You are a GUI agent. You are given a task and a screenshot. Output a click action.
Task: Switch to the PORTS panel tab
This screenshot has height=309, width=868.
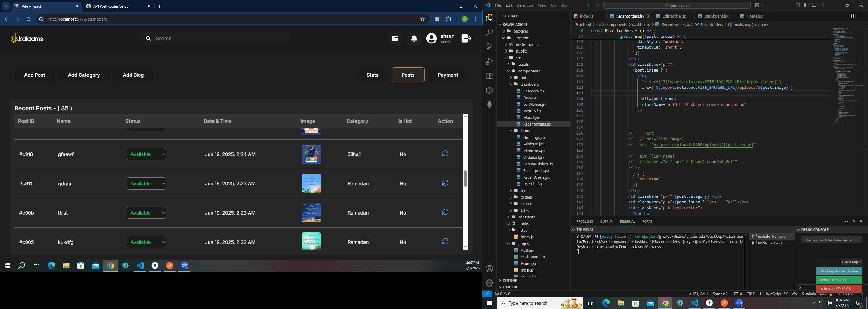click(x=647, y=221)
